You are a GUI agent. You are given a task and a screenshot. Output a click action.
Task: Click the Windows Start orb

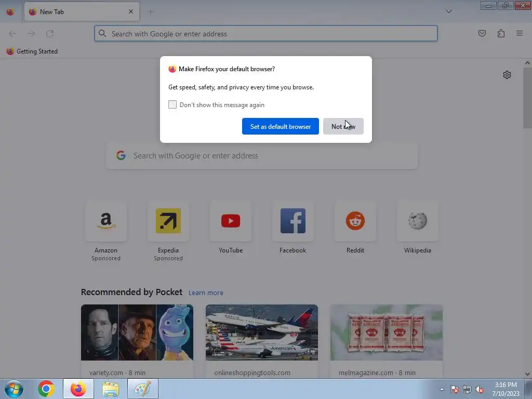(14, 389)
